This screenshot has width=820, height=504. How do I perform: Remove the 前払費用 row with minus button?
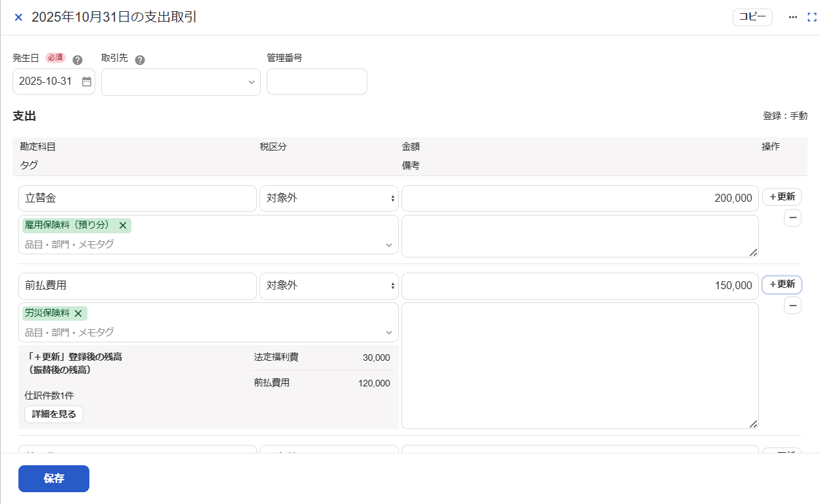tap(792, 306)
